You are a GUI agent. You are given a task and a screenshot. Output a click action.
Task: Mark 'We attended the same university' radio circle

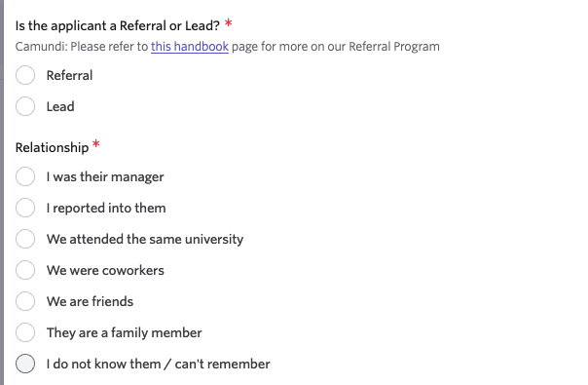tap(25, 239)
